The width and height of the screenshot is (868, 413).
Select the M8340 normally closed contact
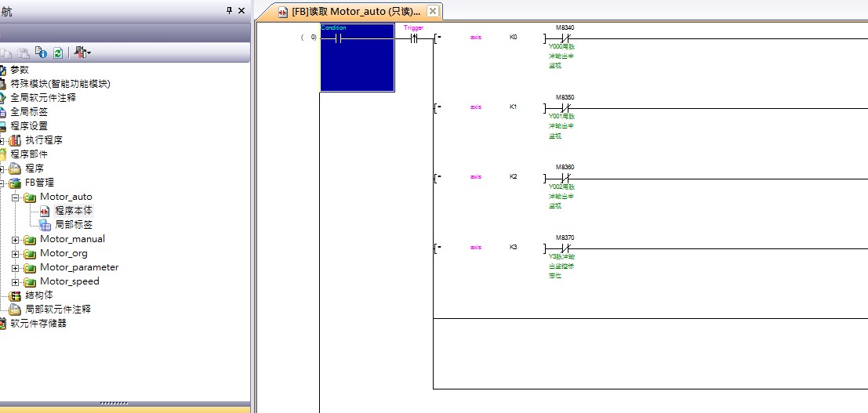pyautogui.click(x=565, y=38)
